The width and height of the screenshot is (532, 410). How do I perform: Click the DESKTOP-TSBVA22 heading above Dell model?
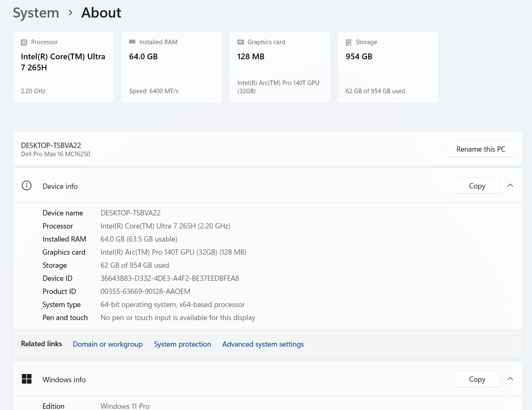pyautogui.click(x=51, y=145)
